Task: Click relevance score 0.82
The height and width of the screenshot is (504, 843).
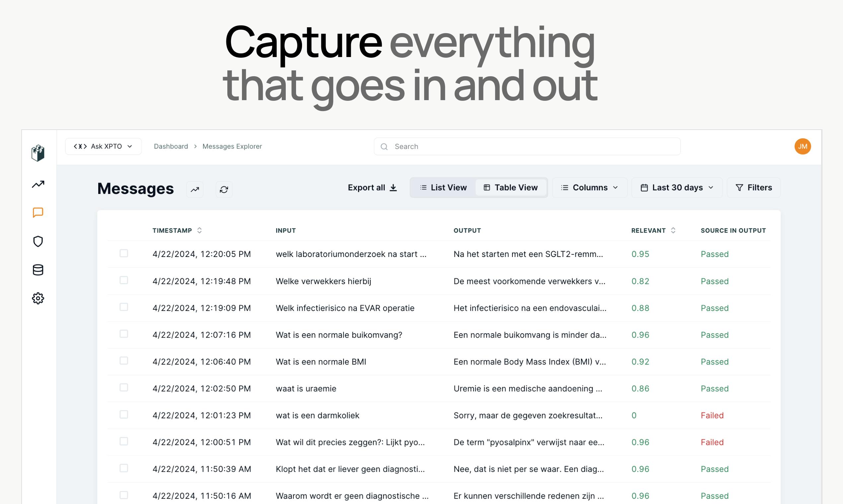Action: tap(641, 281)
